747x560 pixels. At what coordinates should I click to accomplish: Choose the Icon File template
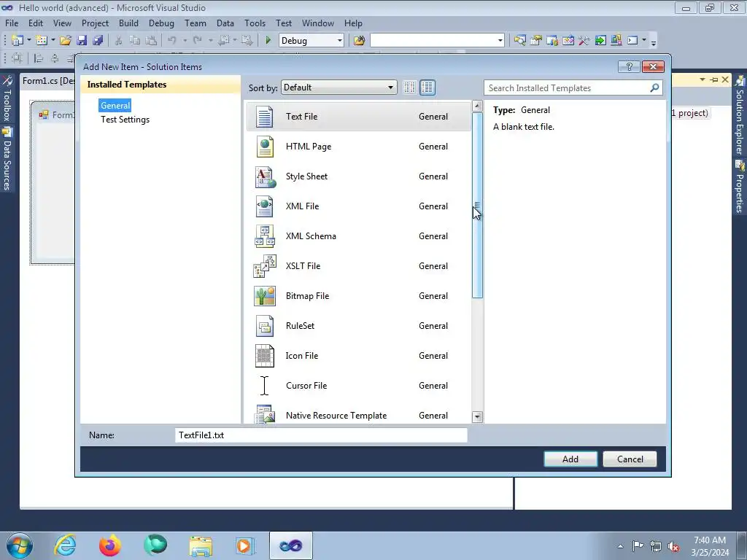click(358, 356)
